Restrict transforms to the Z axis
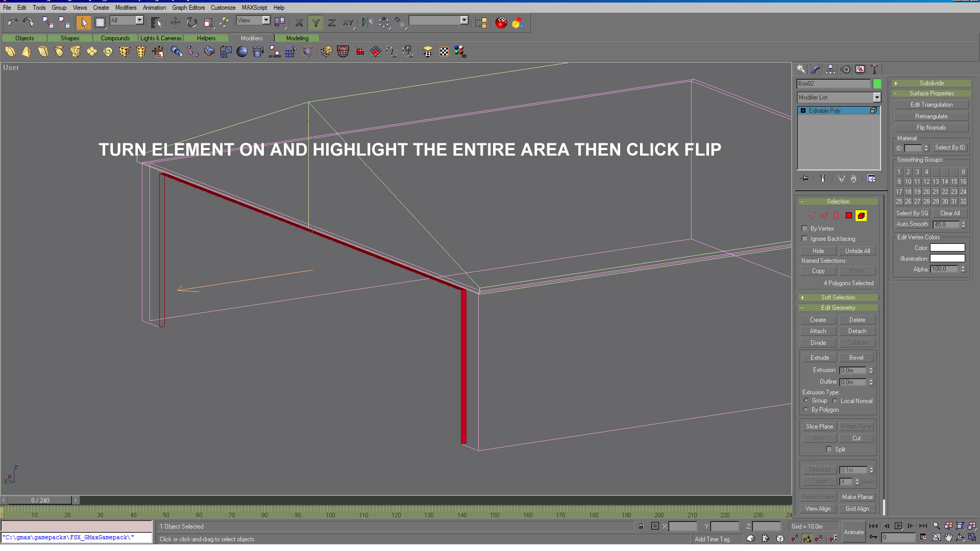The width and height of the screenshot is (980, 551). click(x=332, y=22)
